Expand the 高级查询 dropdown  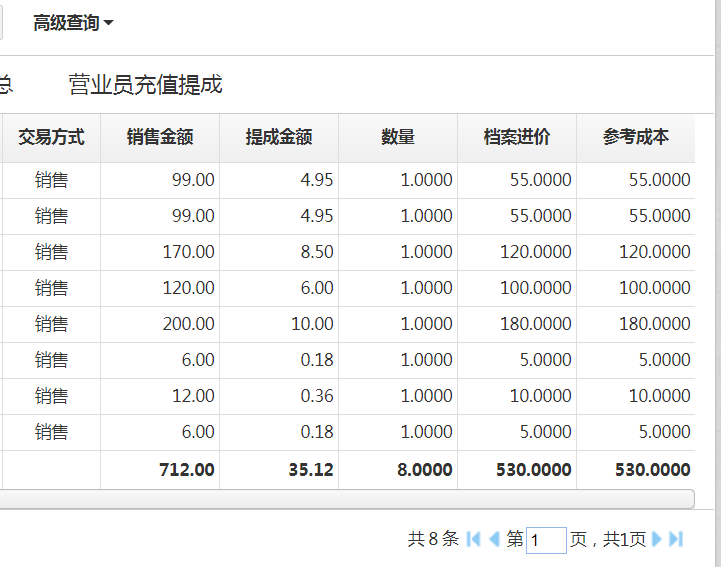tap(73, 23)
